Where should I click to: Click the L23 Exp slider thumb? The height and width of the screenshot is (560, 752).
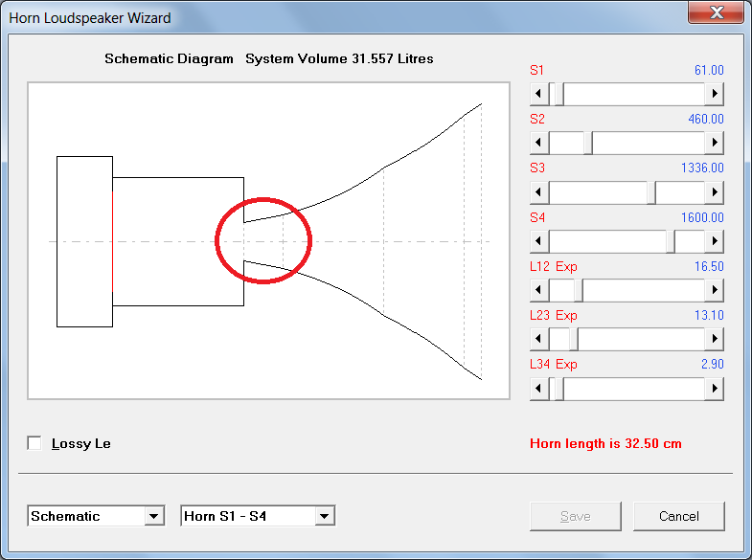(x=574, y=339)
